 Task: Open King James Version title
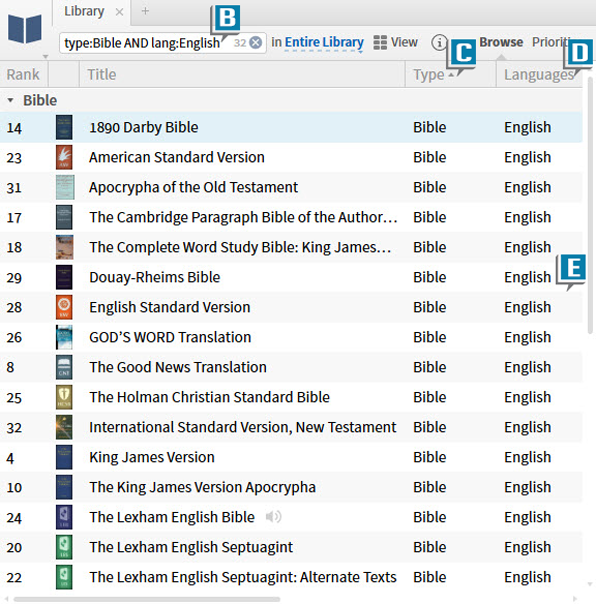pyautogui.click(x=152, y=457)
